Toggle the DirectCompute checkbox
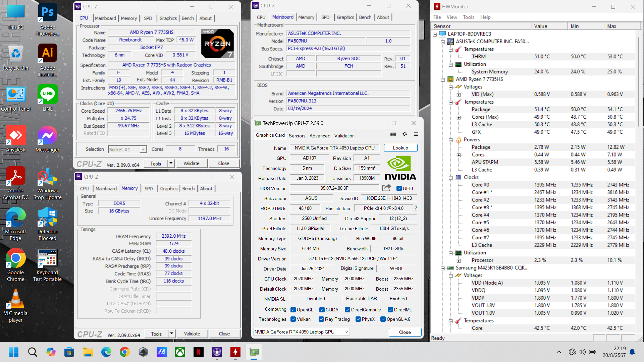The image size is (644, 362). (347, 310)
